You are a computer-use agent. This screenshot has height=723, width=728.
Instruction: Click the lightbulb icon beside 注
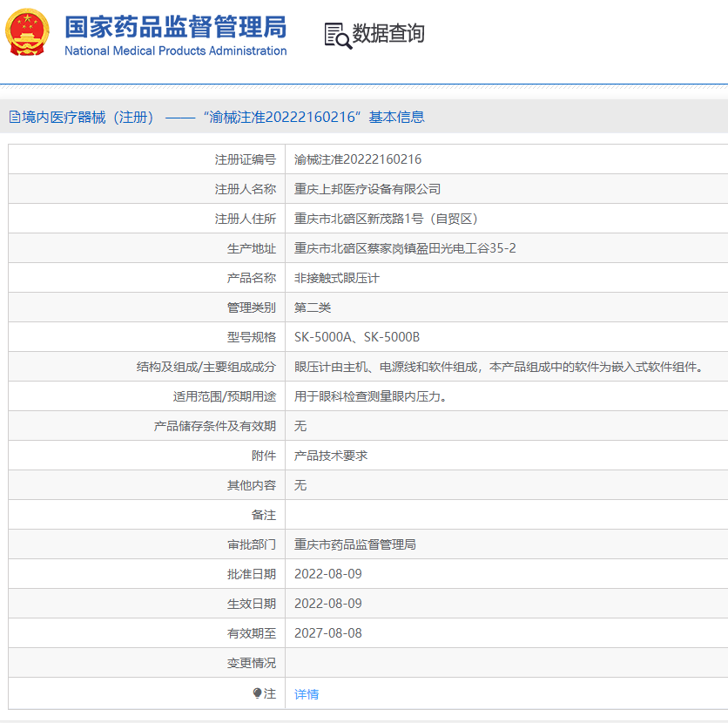click(257, 693)
